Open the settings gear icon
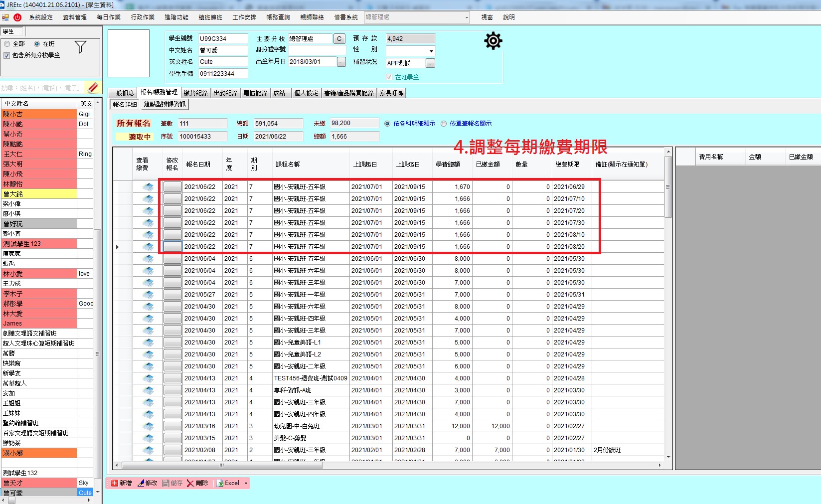The width and height of the screenshot is (821, 504). point(493,41)
